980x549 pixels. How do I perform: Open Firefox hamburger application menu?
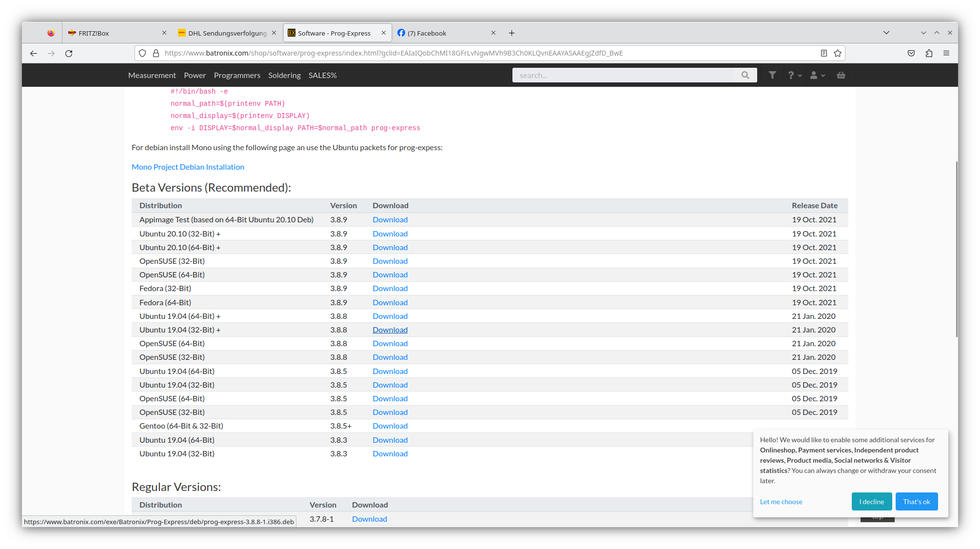946,54
